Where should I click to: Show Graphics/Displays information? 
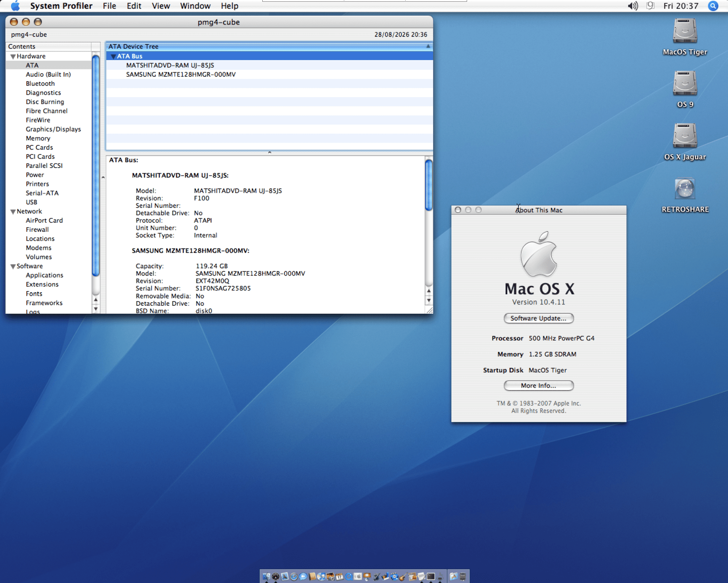pyautogui.click(x=53, y=129)
